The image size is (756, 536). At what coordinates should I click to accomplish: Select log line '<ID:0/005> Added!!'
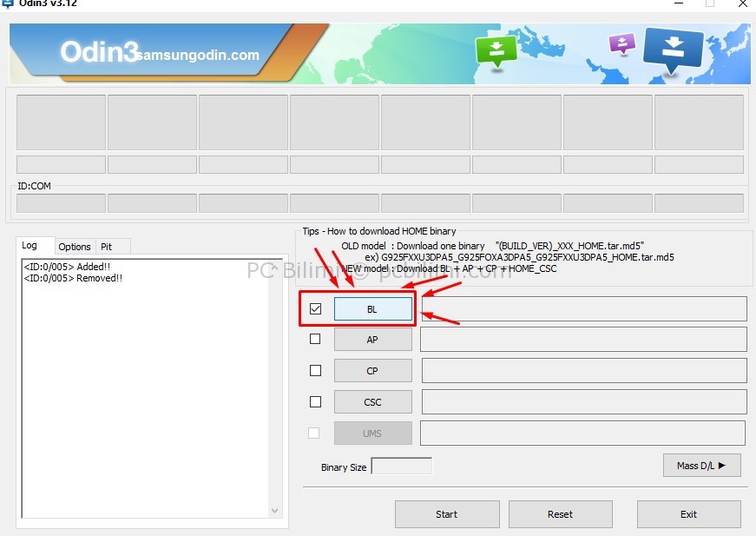tap(67, 267)
